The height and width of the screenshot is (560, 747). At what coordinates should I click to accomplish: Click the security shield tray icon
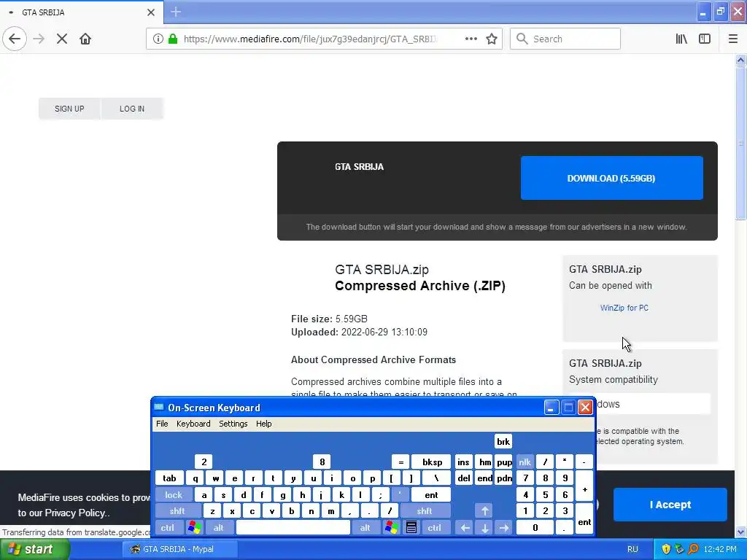coord(667,549)
